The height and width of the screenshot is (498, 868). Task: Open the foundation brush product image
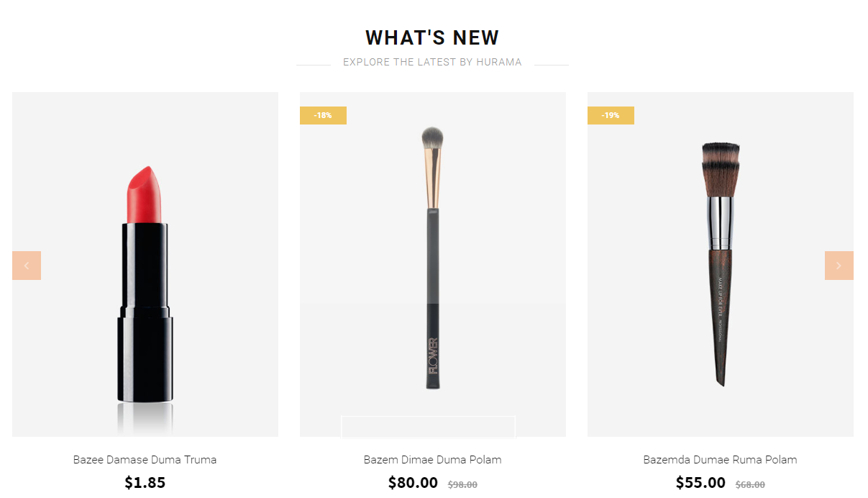click(721, 264)
